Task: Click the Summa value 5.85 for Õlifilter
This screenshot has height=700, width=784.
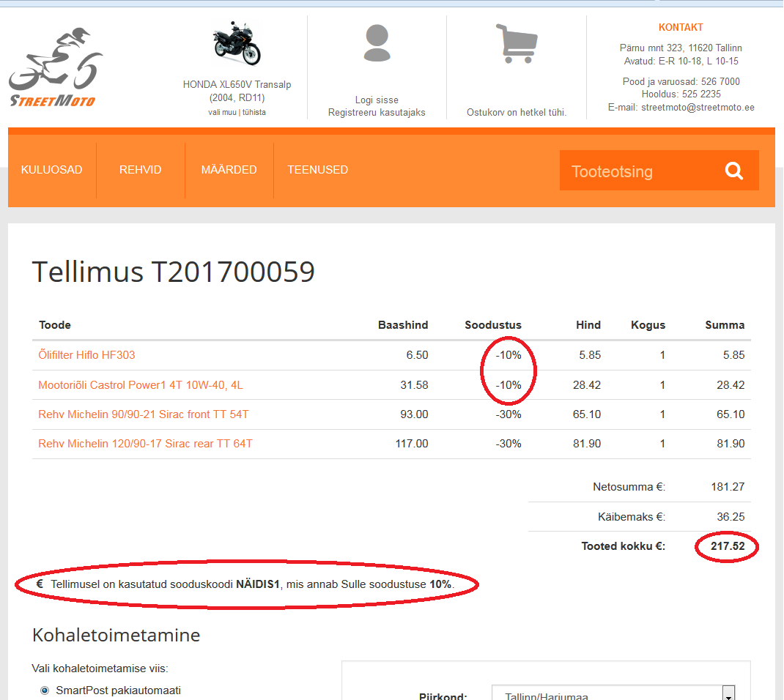Action: 733,355
